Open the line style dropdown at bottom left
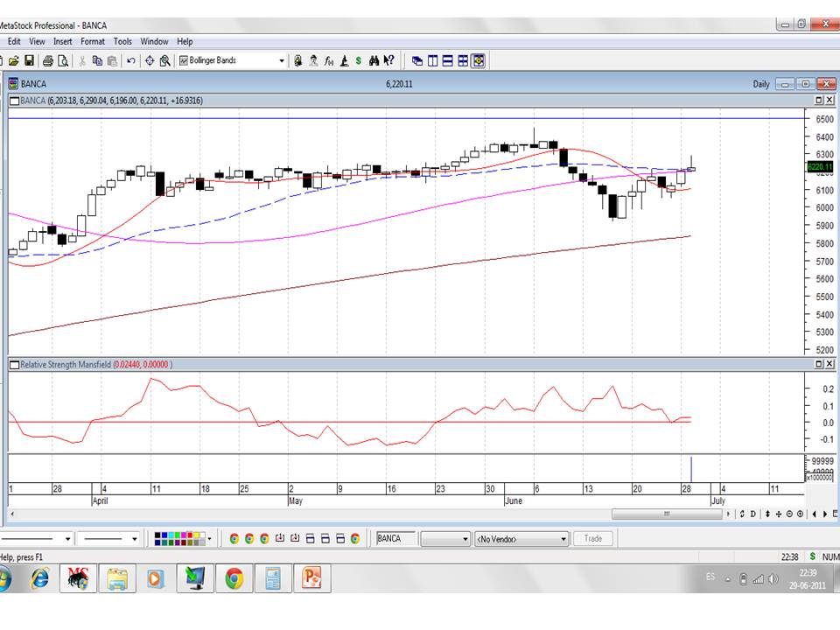This screenshot has width=840, height=630. pos(67,539)
